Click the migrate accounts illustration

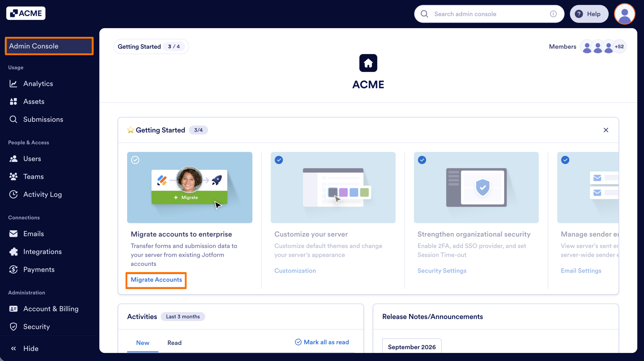coord(190,187)
